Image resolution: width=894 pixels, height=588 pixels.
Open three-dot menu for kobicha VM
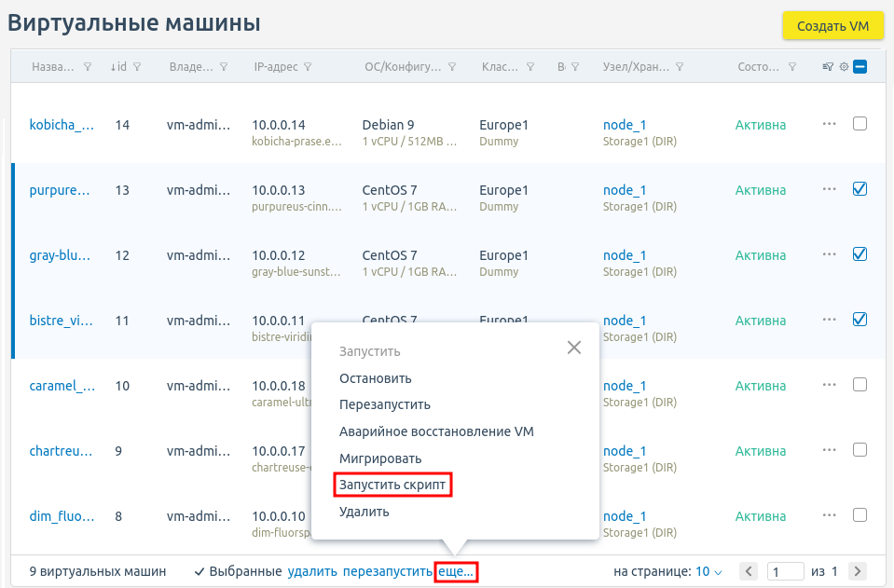pyautogui.click(x=829, y=124)
